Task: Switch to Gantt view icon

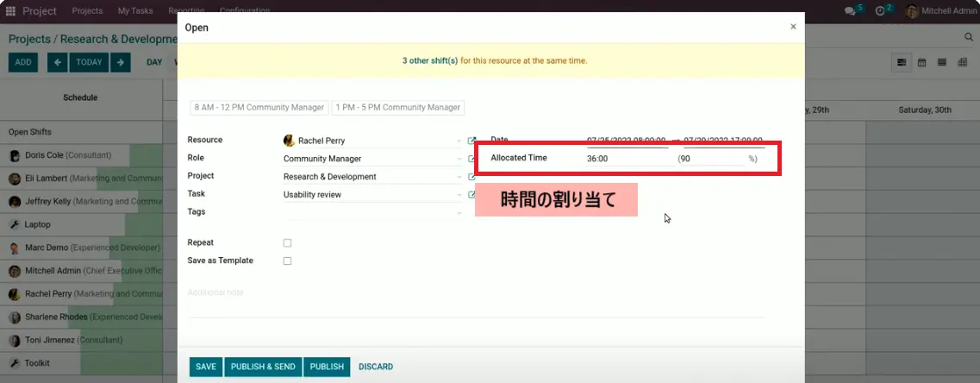Action: [x=902, y=62]
